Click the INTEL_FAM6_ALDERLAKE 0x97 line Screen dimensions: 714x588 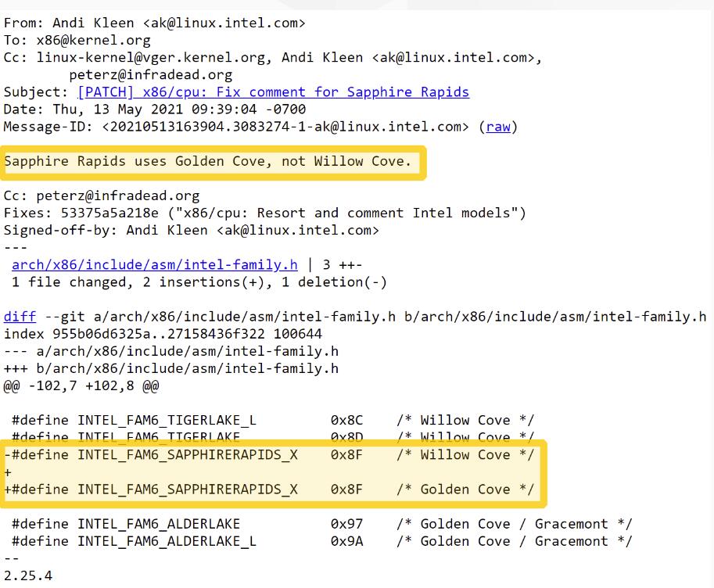point(321,524)
